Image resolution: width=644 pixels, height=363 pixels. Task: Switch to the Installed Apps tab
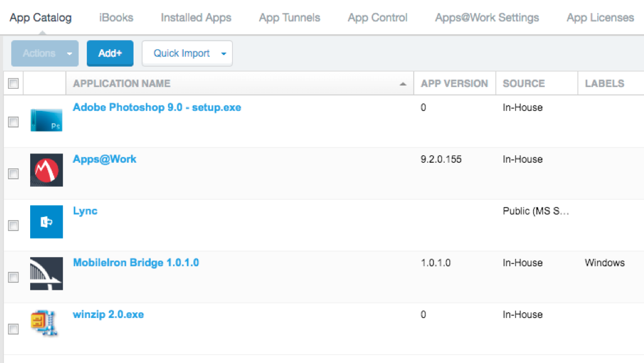click(x=196, y=18)
